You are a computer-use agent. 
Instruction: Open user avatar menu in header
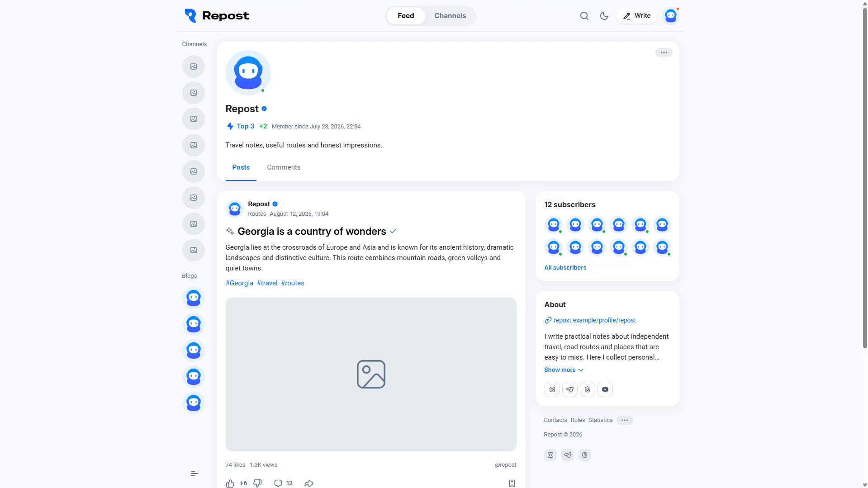(671, 16)
